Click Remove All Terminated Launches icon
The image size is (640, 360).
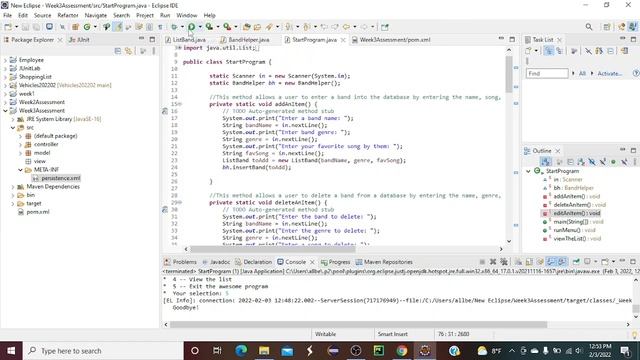[x=504, y=262]
